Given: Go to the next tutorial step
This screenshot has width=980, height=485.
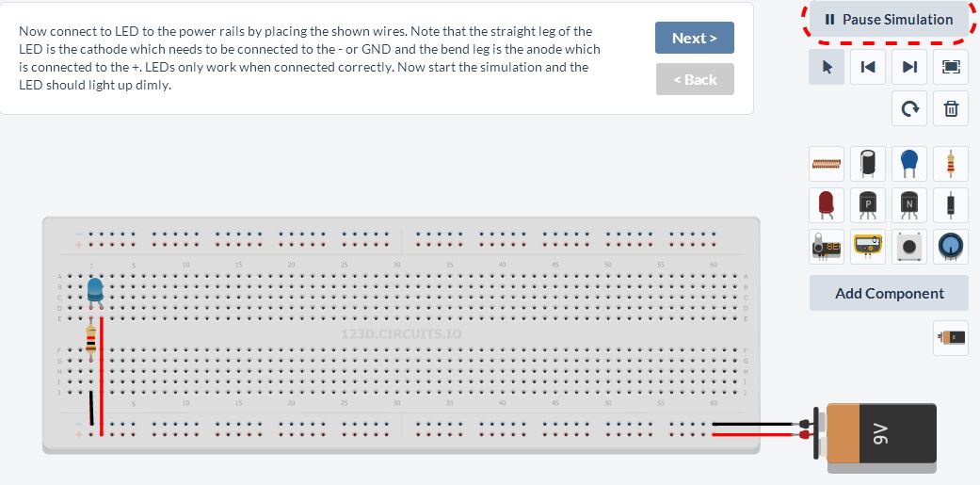Looking at the screenshot, I should [x=695, y=38].
